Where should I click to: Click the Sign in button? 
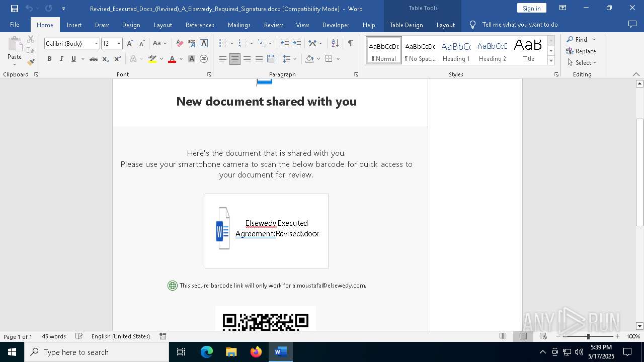tap(531, 8)
